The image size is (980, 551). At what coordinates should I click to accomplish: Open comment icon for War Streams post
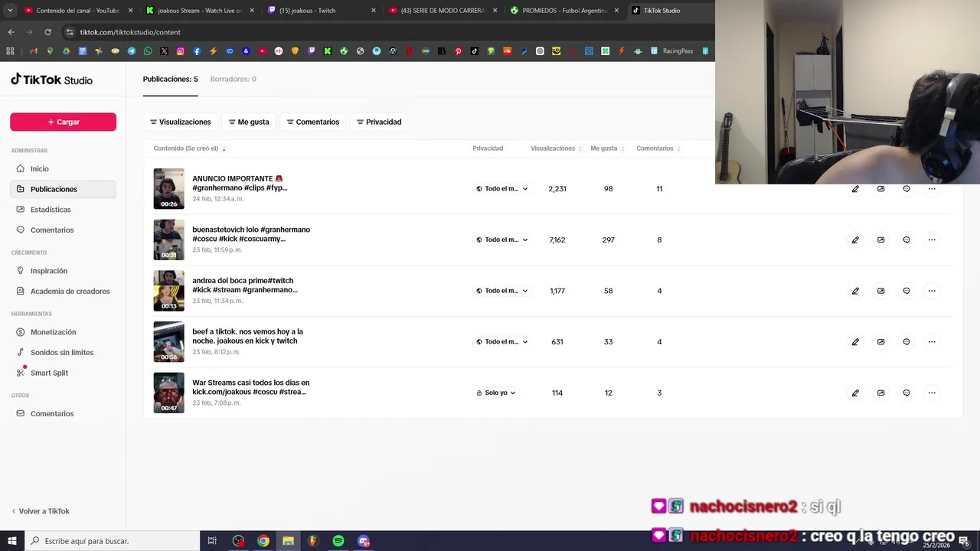pos(906,393)
